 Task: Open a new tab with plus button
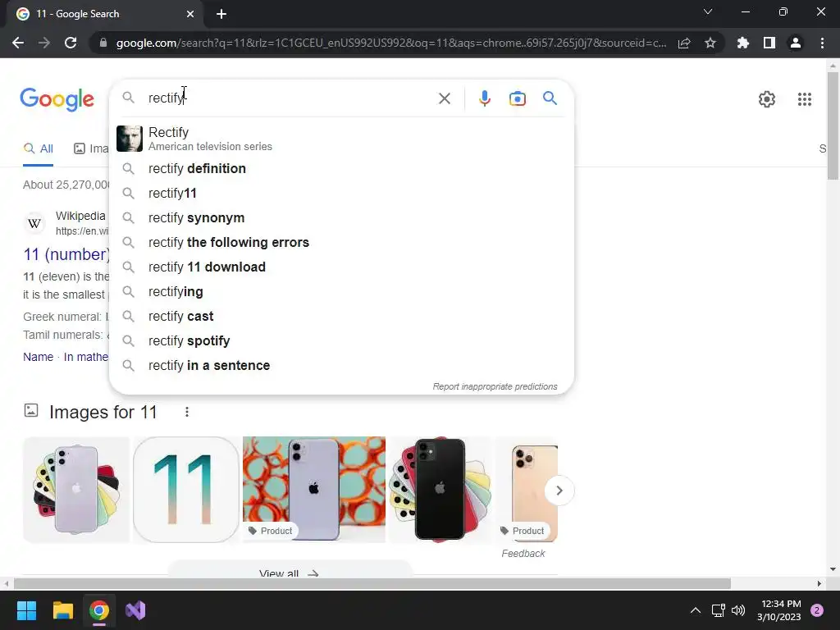(221, 14)
